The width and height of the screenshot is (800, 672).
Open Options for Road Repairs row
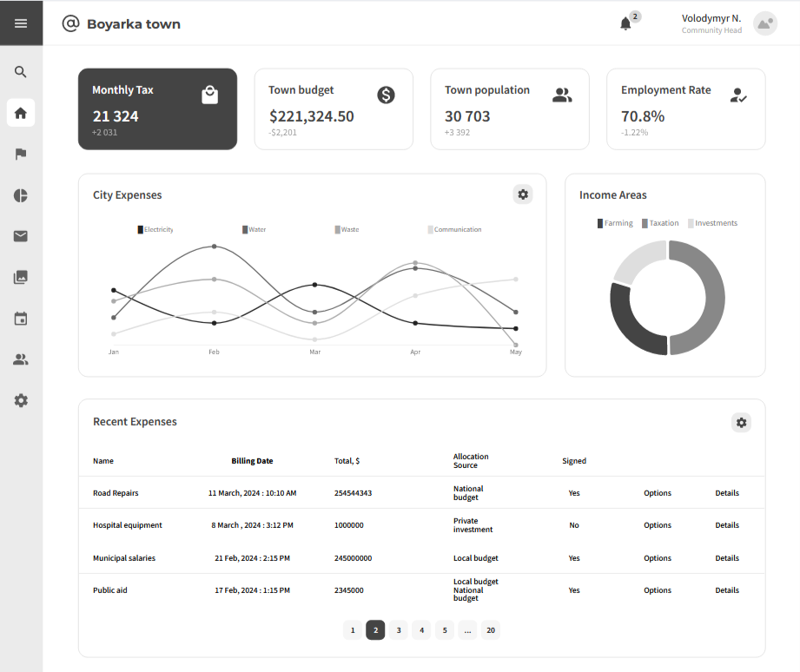[x=658, y=493]
